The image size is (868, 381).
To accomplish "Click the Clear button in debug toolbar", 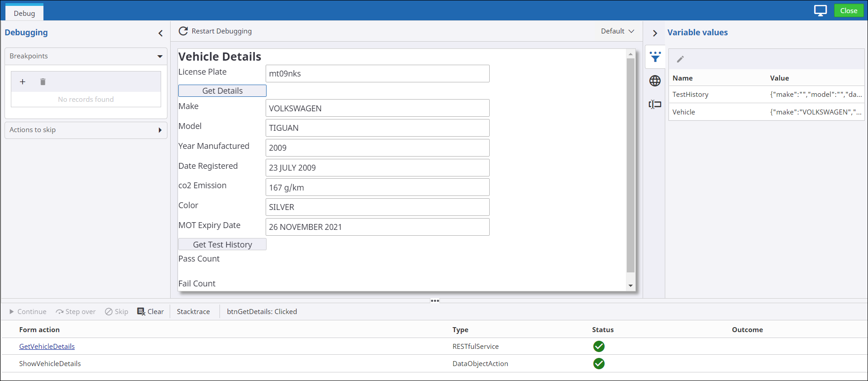I will [x=151, y=312].
